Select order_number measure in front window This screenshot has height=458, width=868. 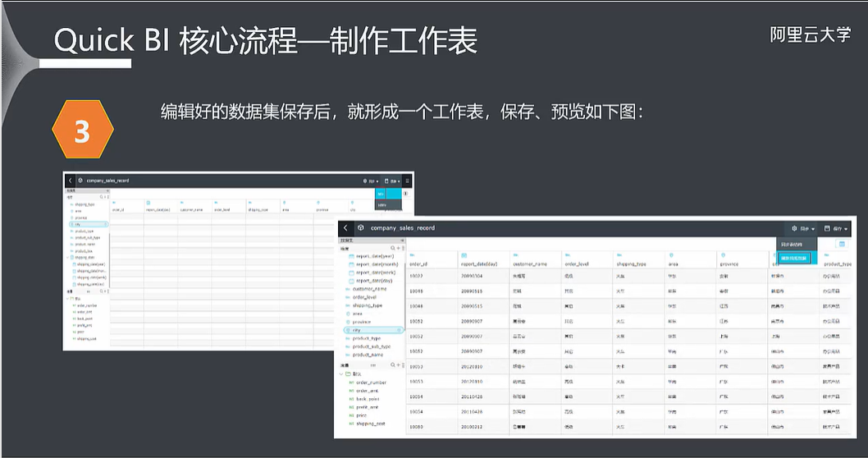click(x=371, y=382)
